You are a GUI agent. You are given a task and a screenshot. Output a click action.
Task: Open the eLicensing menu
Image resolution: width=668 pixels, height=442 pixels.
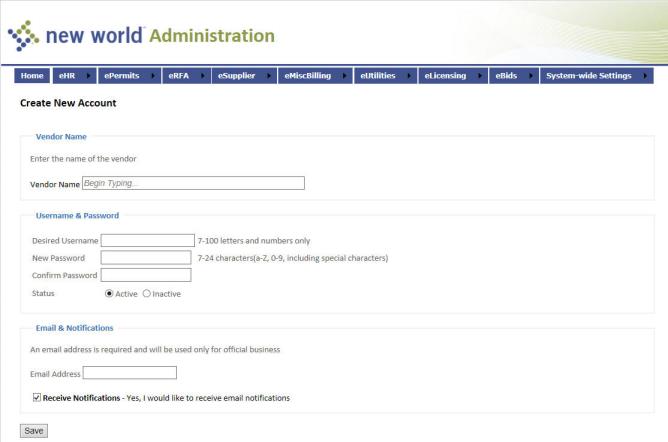(x=444, y=76)
